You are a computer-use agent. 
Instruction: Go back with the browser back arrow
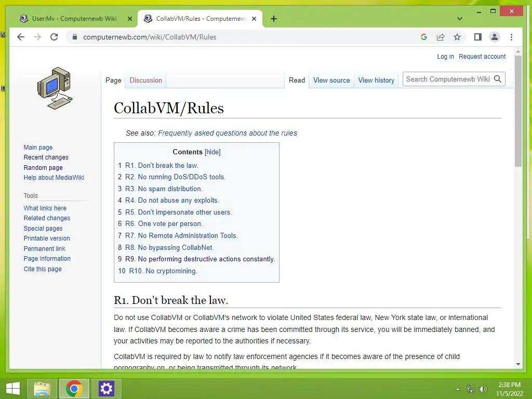tap(21, 37)
